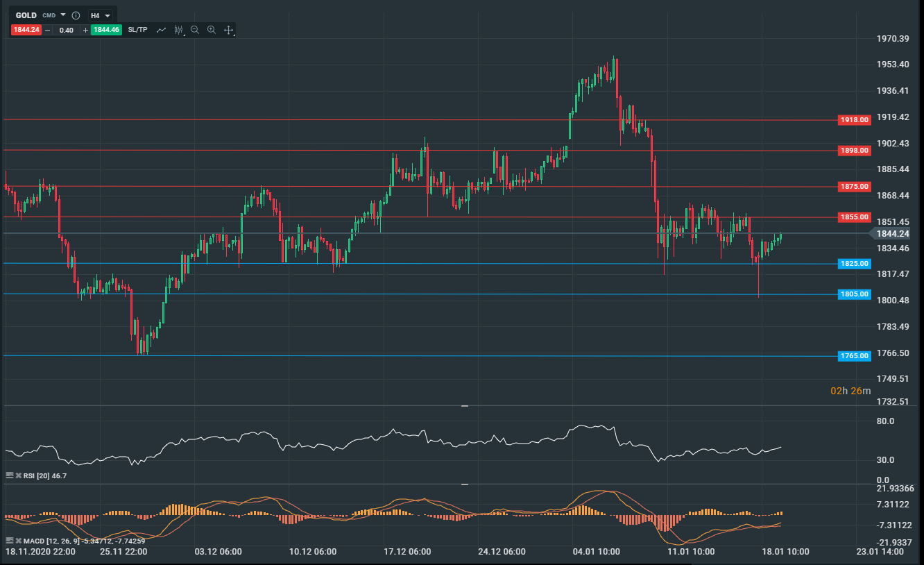Select the 1805.00 blue support level tag
The width and height of the screenshot is (924, 565).
(x=854, y=294)
